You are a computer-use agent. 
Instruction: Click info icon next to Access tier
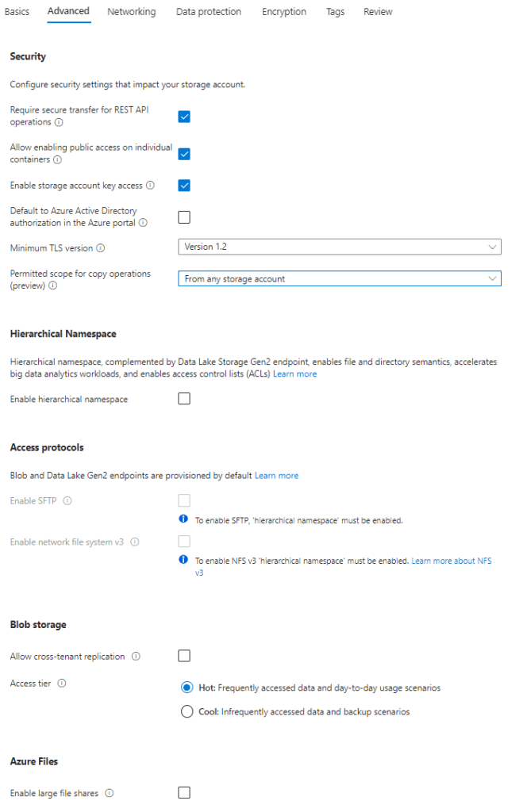[61, 683]
